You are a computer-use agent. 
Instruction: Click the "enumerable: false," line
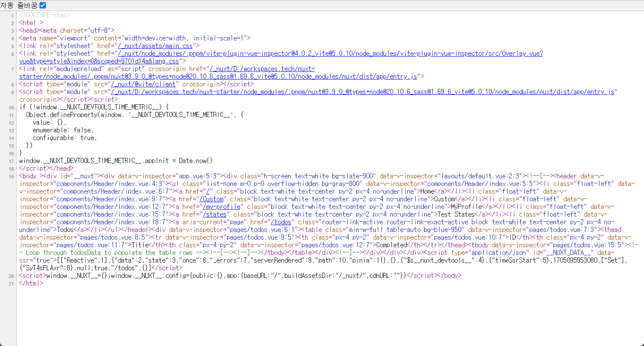coord(63,130)
